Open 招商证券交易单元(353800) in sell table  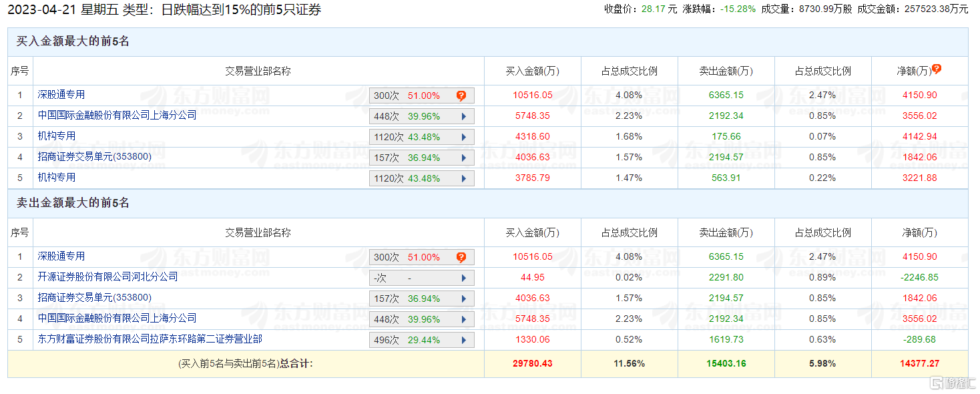click(95, 297)
